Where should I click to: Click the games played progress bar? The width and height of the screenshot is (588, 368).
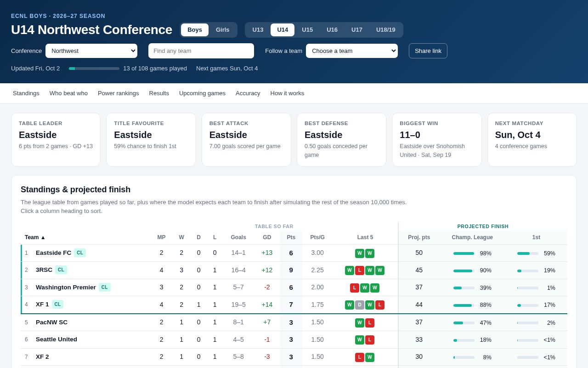click(x=94, y=69)
